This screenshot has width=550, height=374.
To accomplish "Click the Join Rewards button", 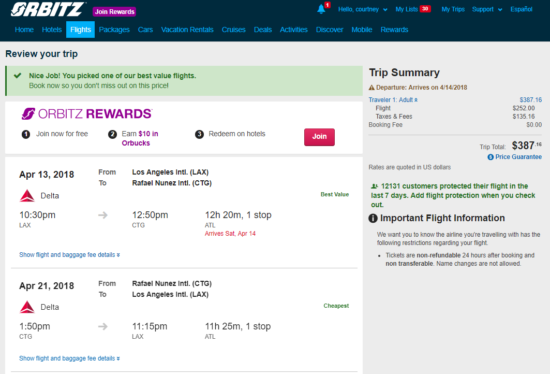I will click(x=114, y=12).
